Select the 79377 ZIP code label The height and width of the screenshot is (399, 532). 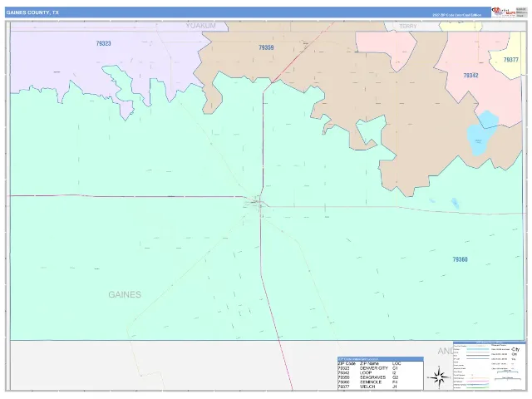point(511,60)
